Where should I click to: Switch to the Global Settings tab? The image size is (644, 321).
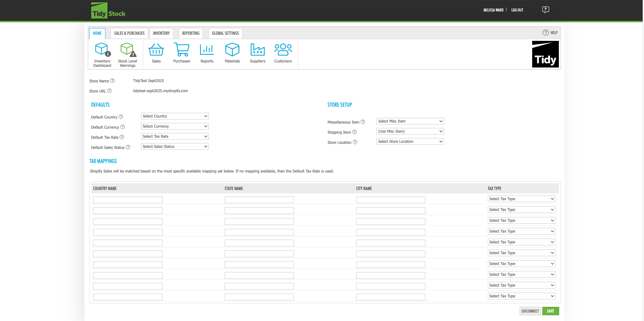click(225, 33)
